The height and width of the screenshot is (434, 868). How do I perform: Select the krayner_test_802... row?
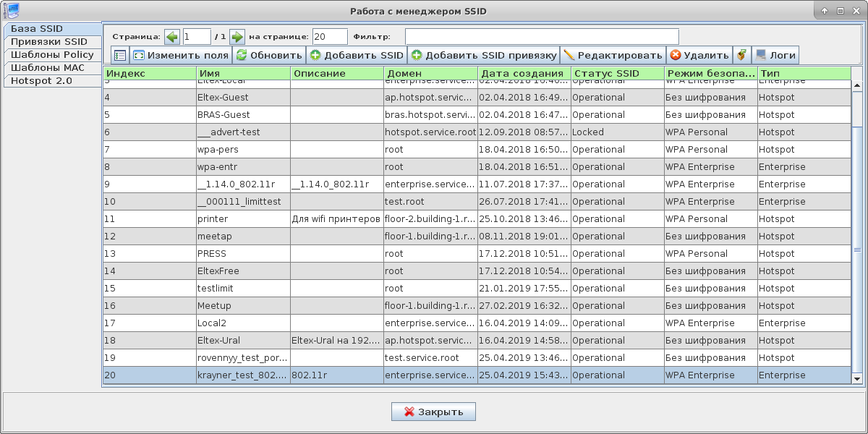click(477, 375)
